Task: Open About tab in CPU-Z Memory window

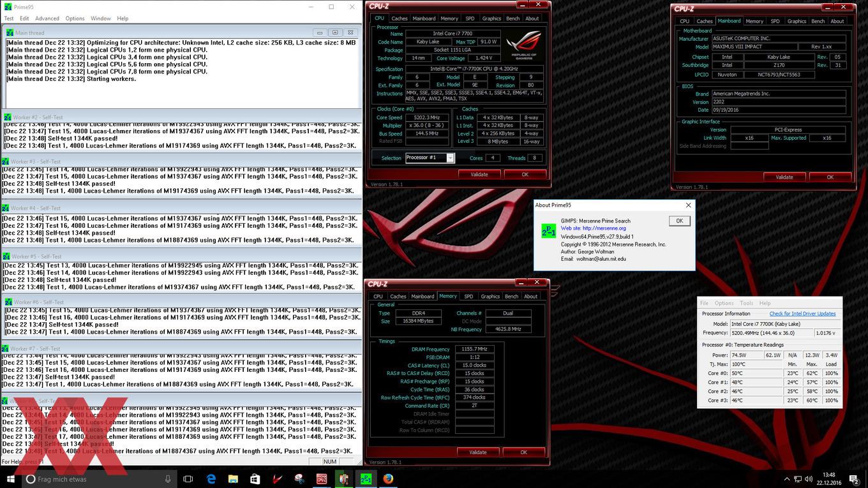Action: (531, 296)
